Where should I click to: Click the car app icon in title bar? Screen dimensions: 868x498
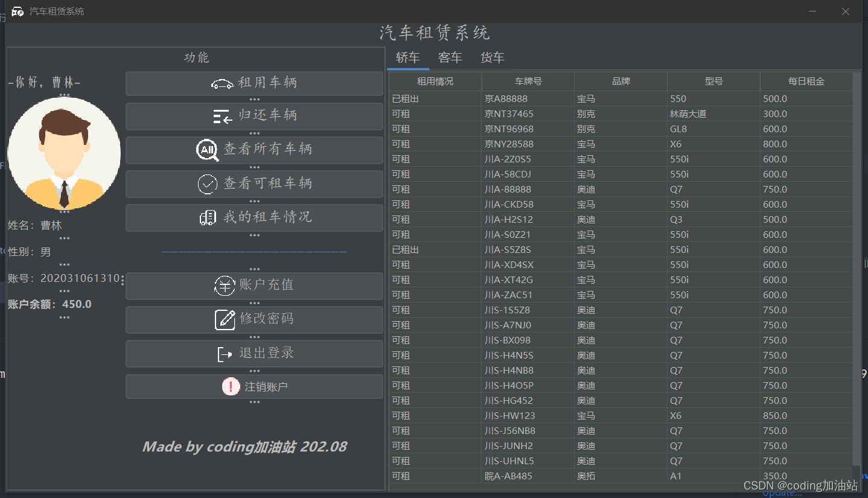tap(18, 11)
